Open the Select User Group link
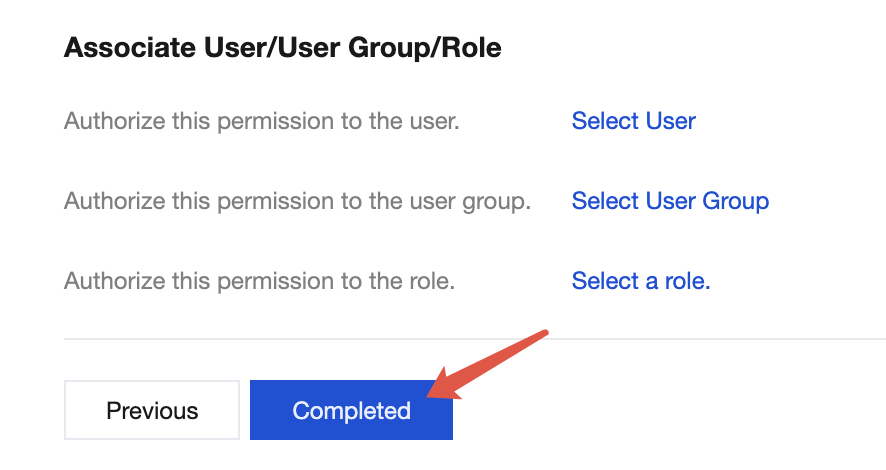This screenshot has height=470, width=886. click(670, 201)
